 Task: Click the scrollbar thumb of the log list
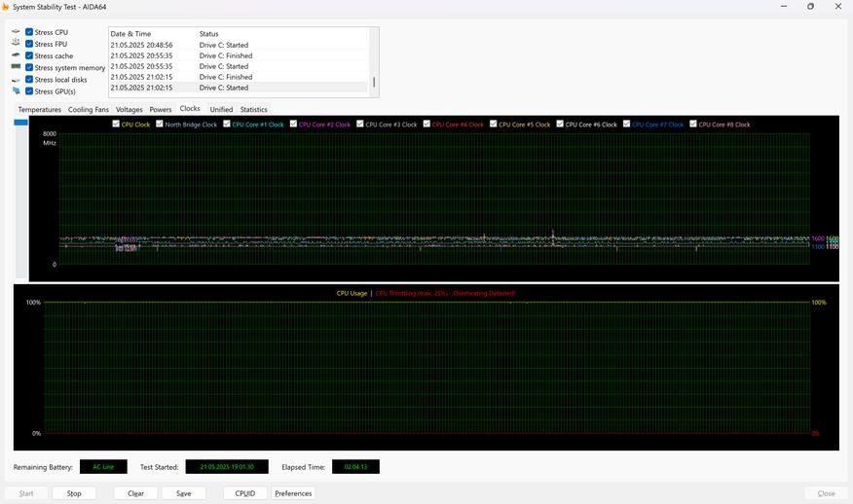coord(374,82)
